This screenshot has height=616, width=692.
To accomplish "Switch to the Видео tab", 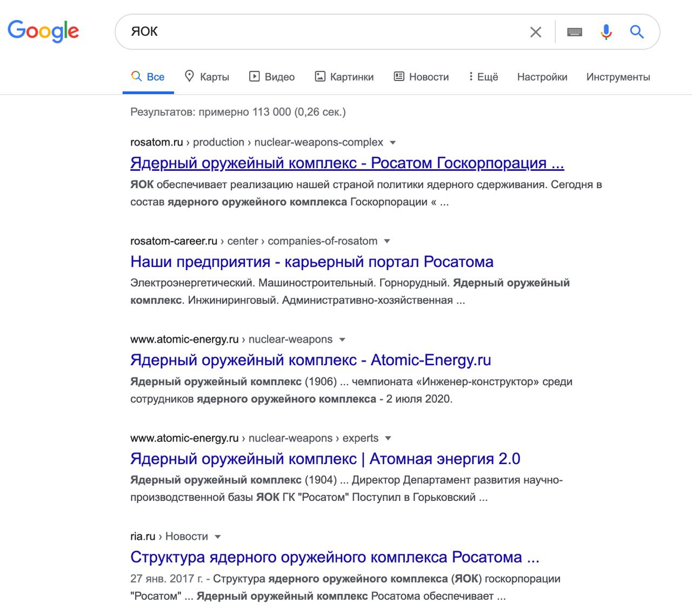I will [272, 77].
